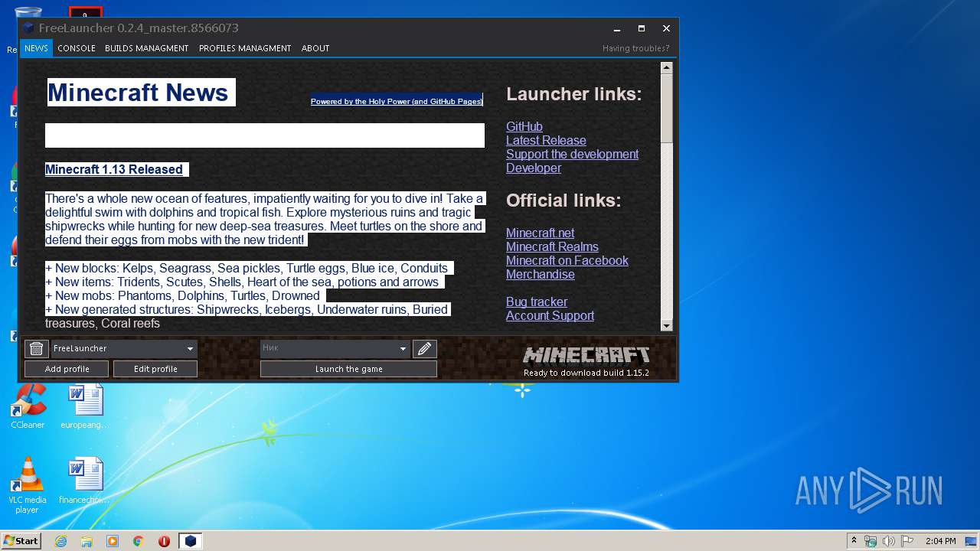Select FreeLauncher taskbar button
Viewport: 980px width, 551px height.
[191, 541]
